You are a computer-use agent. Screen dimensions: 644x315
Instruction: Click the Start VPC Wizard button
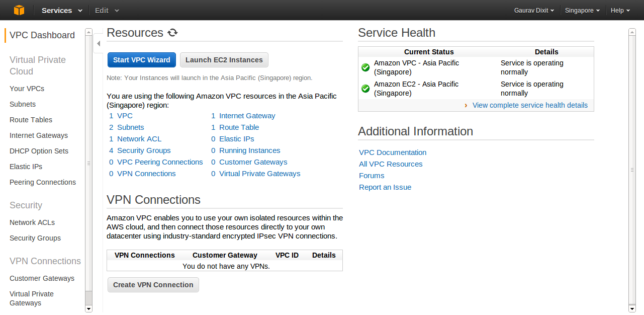(x=142, y=60)
